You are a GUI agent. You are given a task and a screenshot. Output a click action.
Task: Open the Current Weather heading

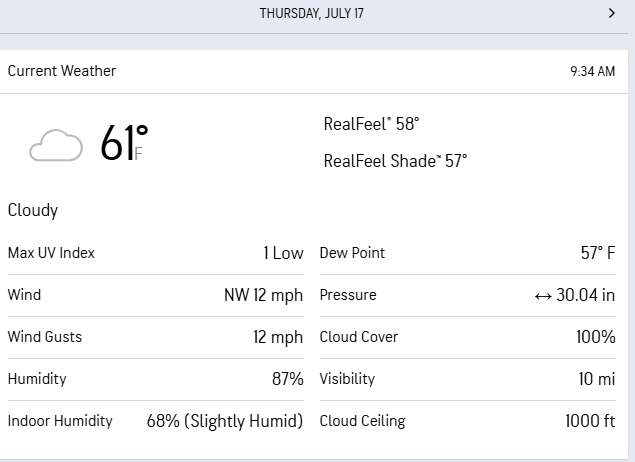click(62, 71)
